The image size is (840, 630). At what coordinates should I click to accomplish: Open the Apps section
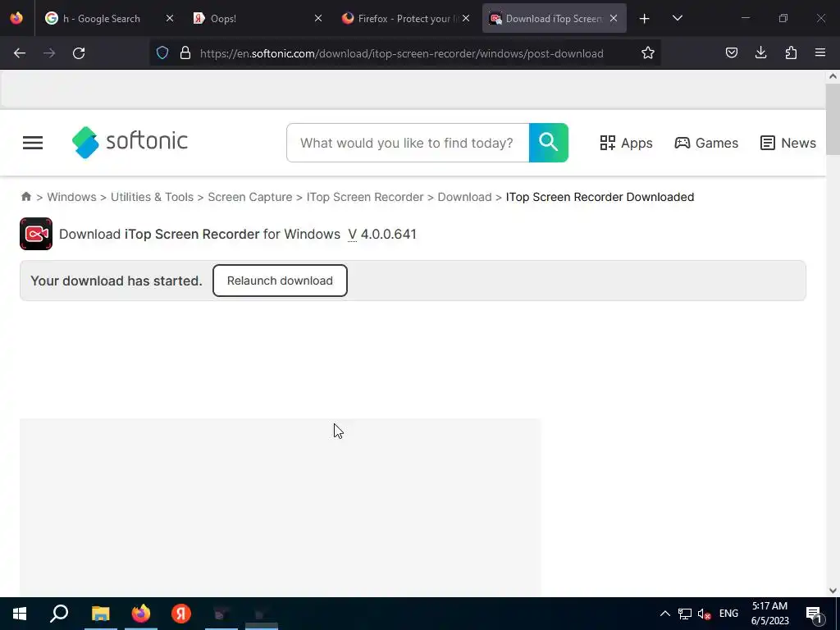(626, 143)
